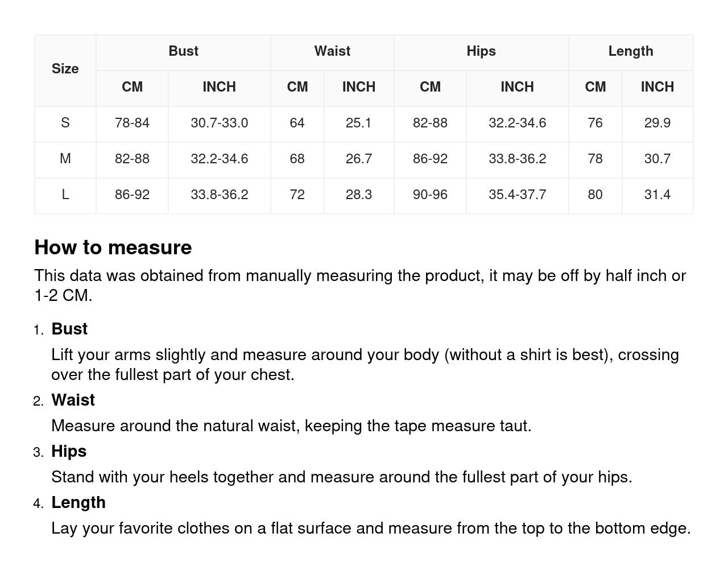
Task: Click the 78-84 bust CM cell
Action: tap(132, 123)
